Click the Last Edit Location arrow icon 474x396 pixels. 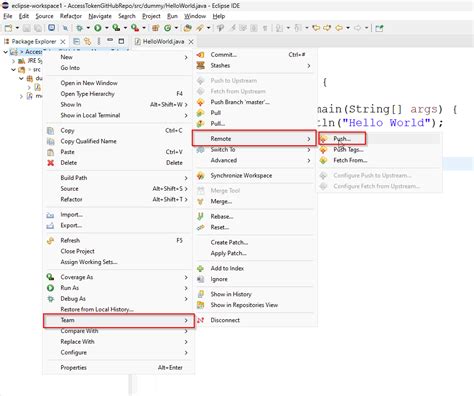point(316,28)
